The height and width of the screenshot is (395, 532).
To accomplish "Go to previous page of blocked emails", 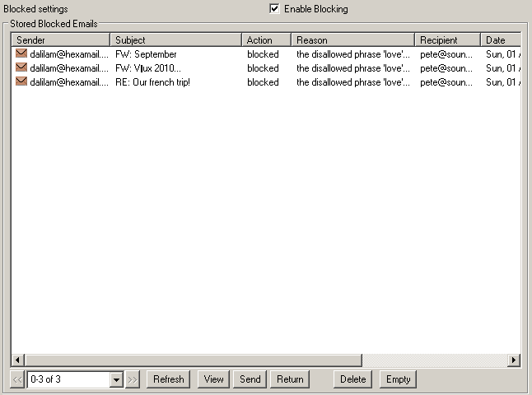I will [x=17, y=379].
